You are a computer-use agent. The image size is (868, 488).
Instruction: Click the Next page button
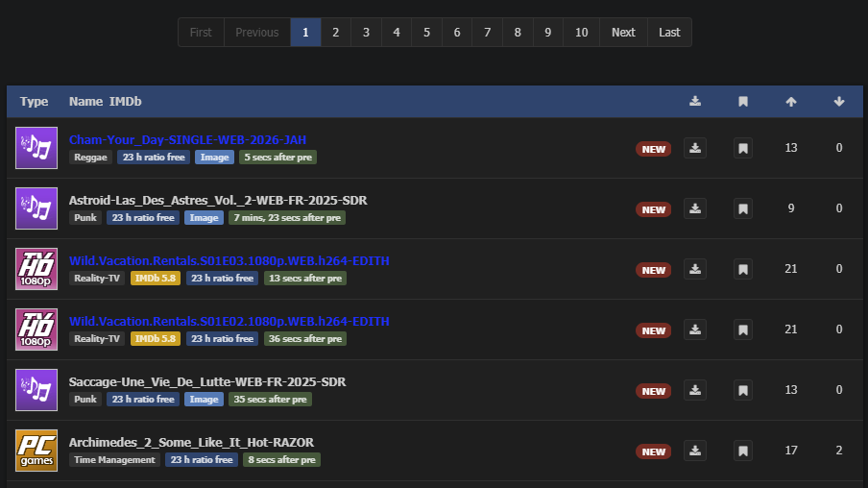623,33
